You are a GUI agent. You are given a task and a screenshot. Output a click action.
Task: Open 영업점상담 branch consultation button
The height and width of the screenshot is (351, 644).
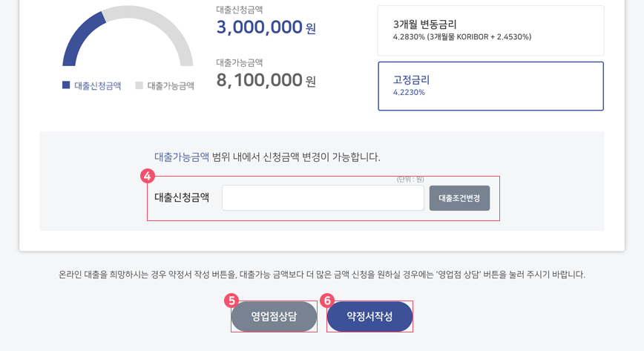pyautogui.click(x=274, y=316)
